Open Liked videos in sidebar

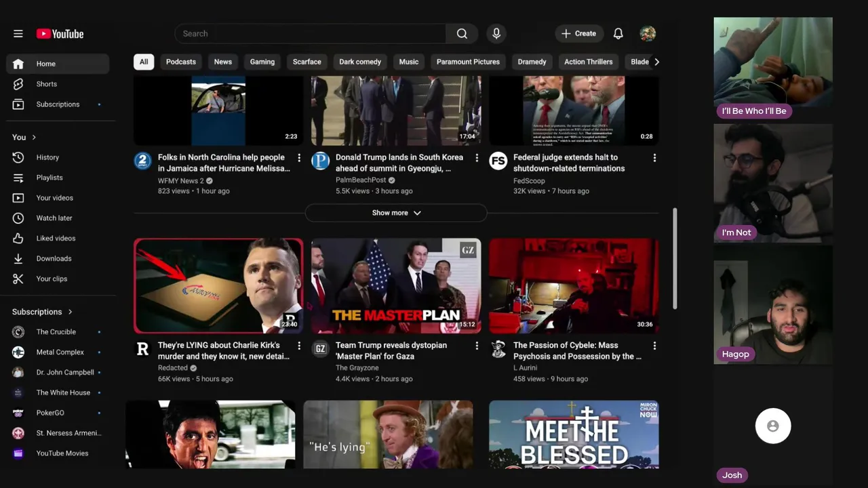pos(58,239)
